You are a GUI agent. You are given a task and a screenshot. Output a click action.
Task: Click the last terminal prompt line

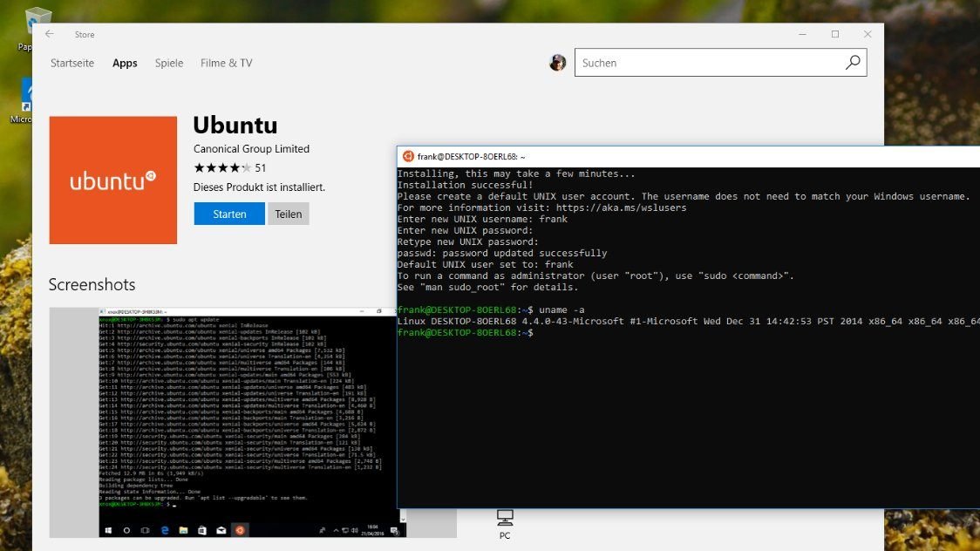click(x=466, y=332)
